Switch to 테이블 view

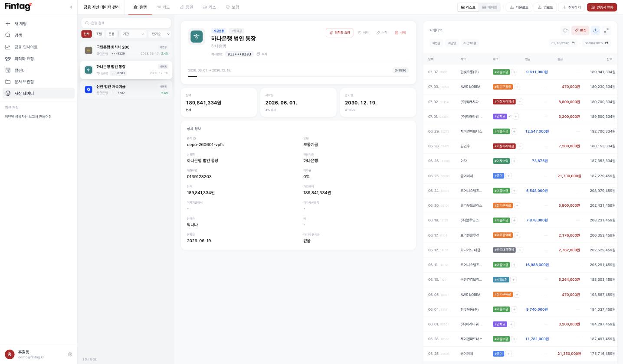tap(489, 7)
